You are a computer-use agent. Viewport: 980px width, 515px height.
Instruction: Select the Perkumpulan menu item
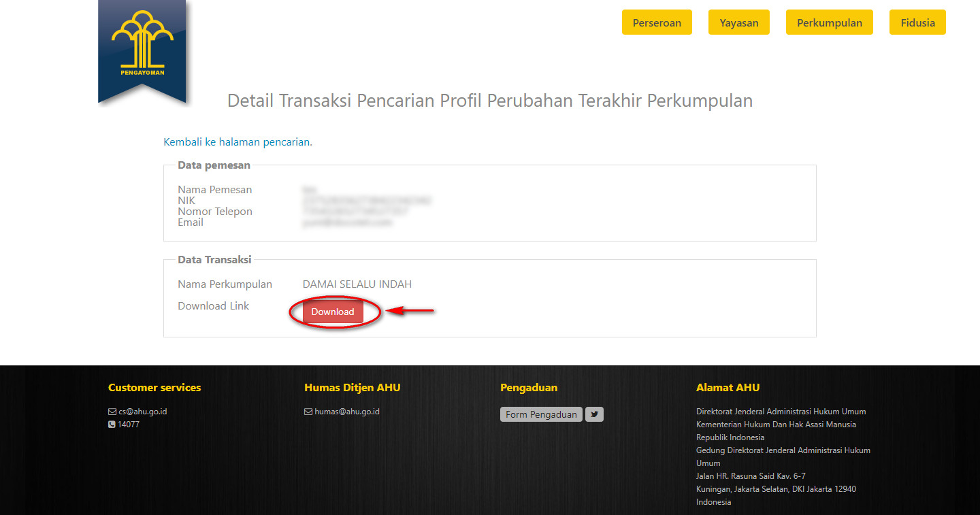coord(829,22)
